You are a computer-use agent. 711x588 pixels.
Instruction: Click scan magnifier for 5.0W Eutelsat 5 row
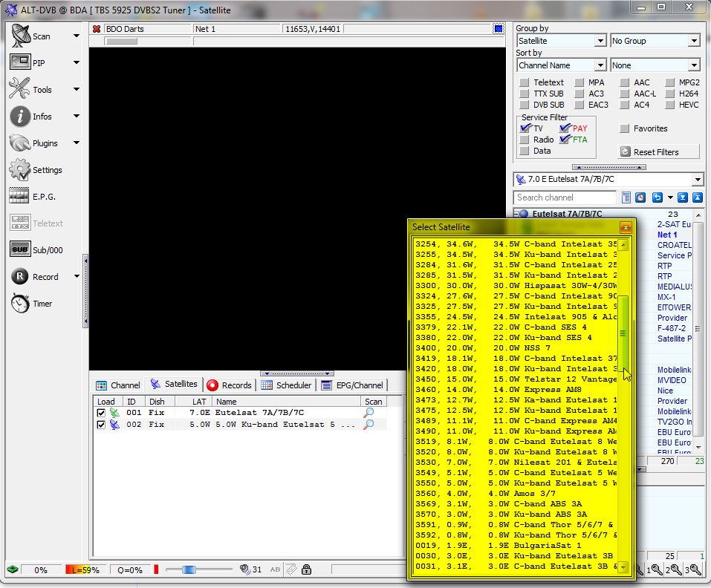(x=369, y=424)
